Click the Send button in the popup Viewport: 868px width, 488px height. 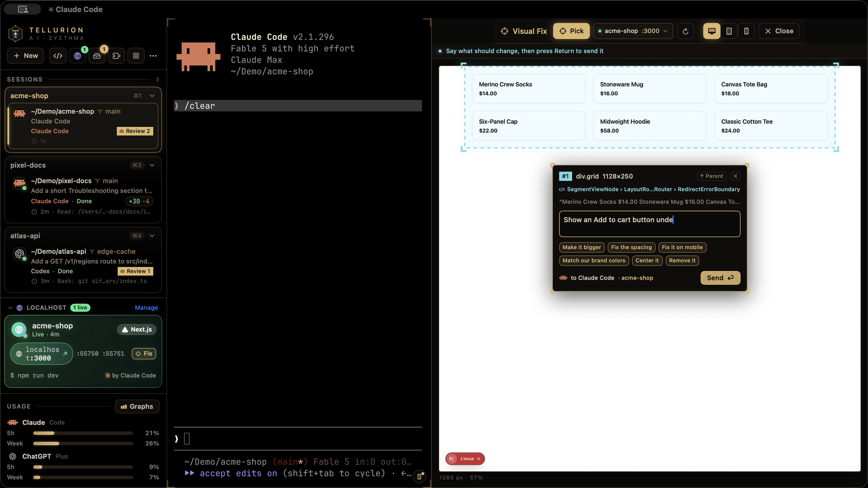point(720,278)
